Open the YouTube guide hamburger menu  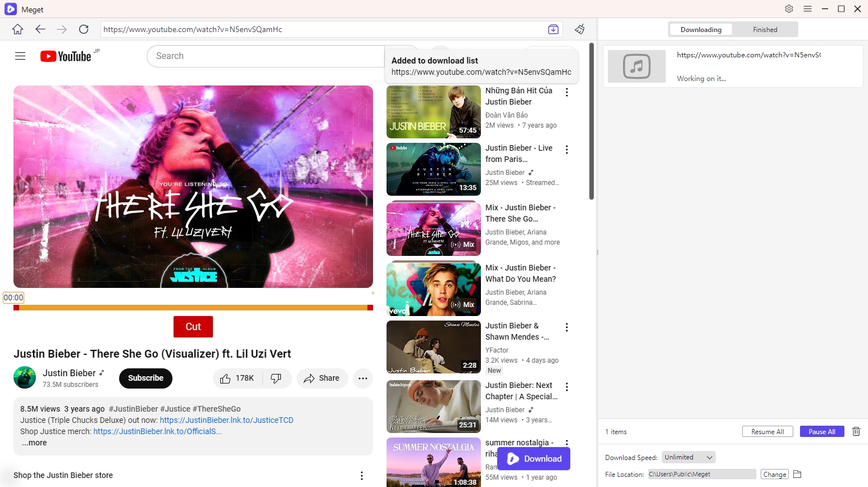20,56
